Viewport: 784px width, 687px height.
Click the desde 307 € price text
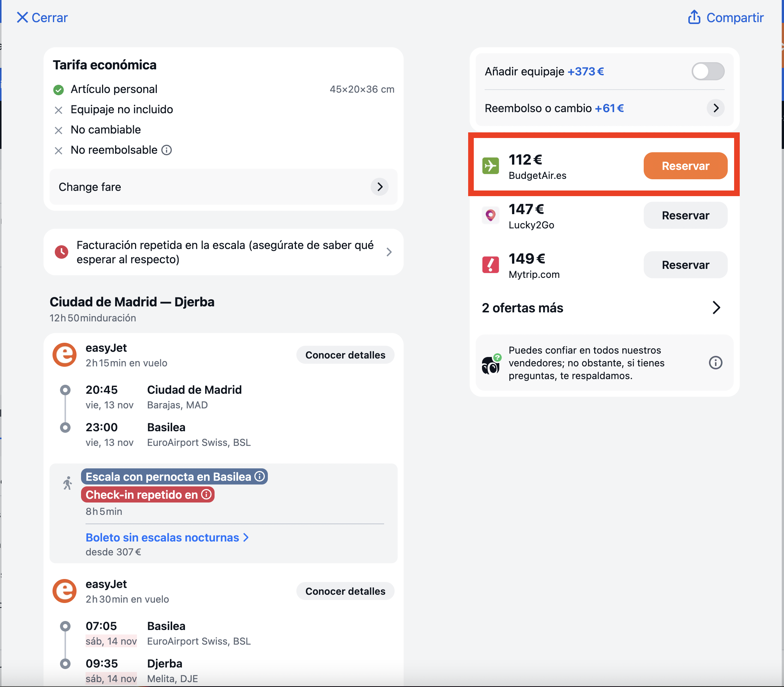113,552
